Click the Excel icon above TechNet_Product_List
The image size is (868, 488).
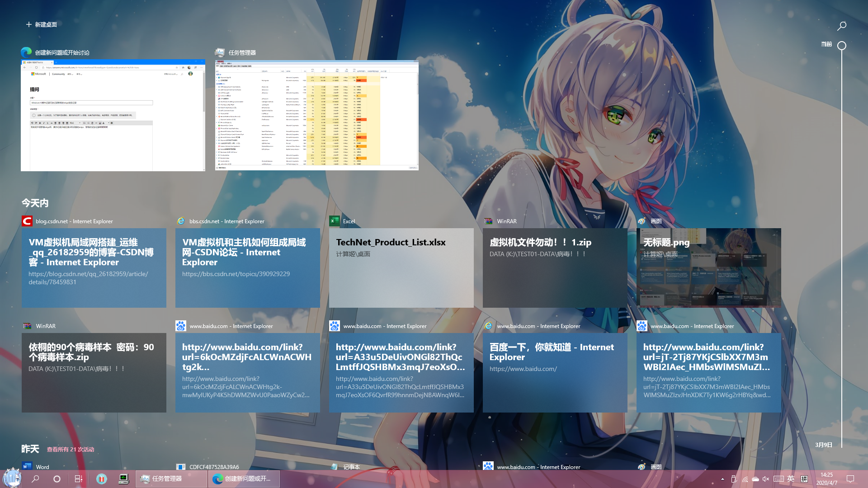click(335, 221)
